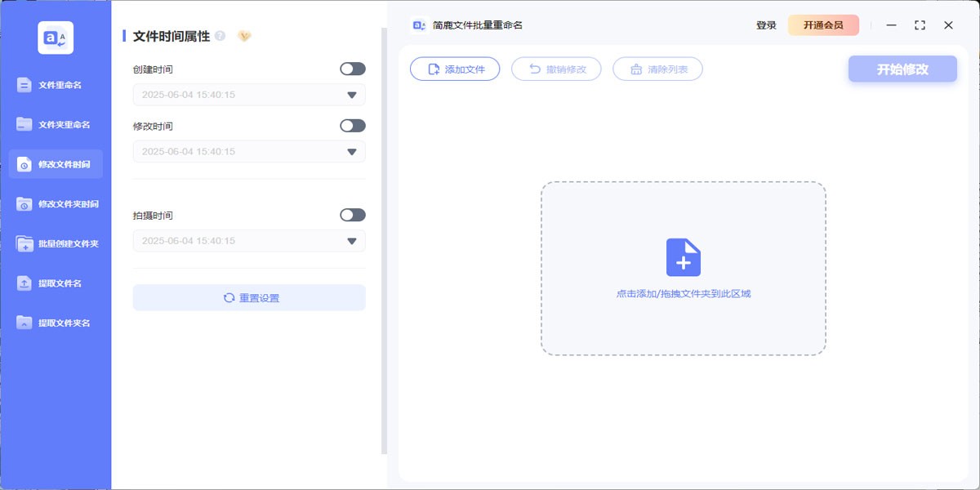980x490 pixels.
Task: Turn on the 拍摄时间 switch
Action: (352, 214)
